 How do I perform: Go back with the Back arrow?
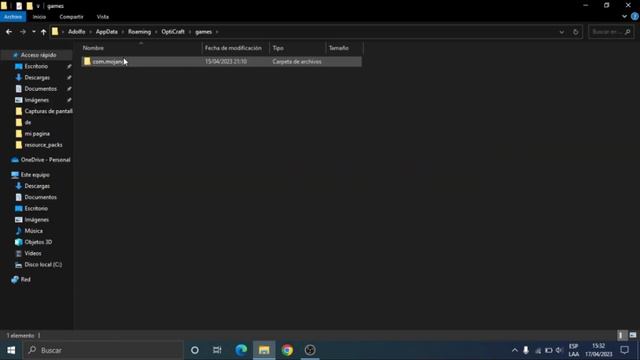9,32
